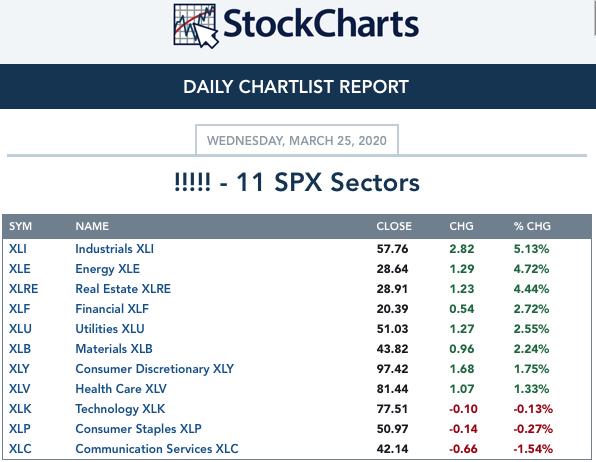Click the Wednesday, March 25, 2020 date box

tap(297, 140)
